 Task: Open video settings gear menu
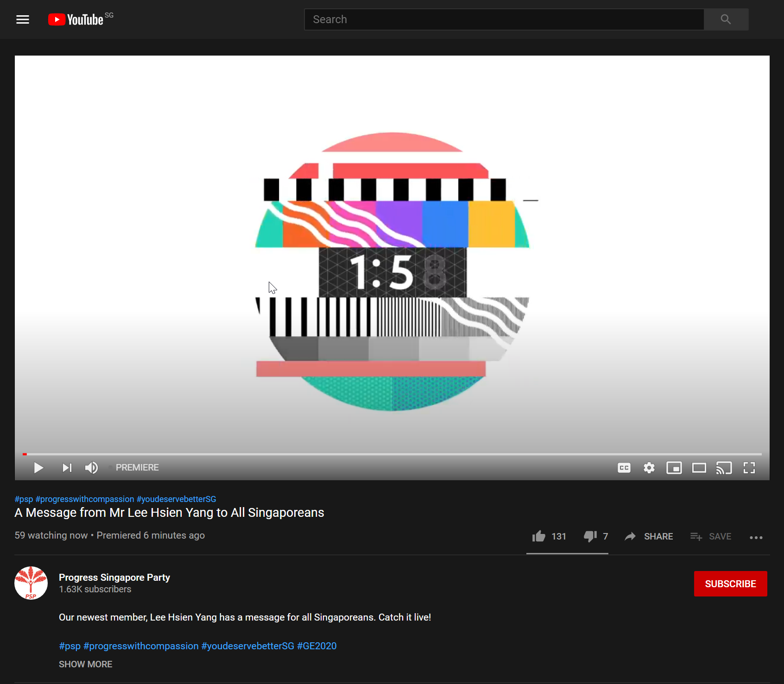649,468
